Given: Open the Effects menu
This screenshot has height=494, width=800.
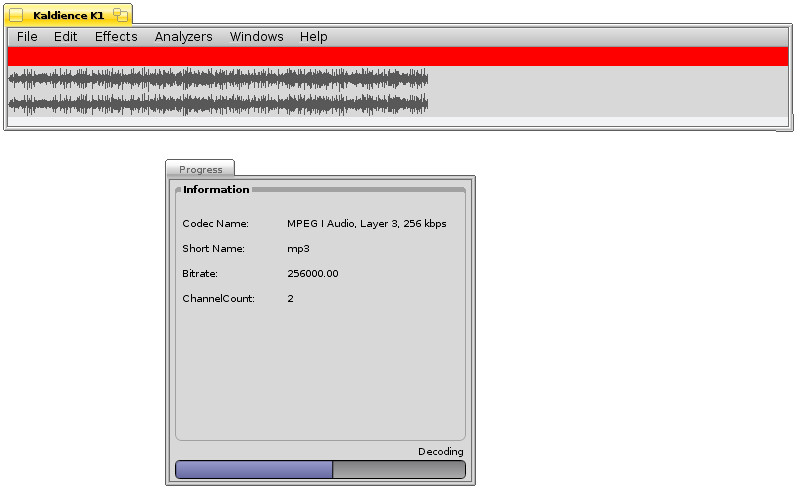Looking at the screenshot, I should [x=116, y=37].
